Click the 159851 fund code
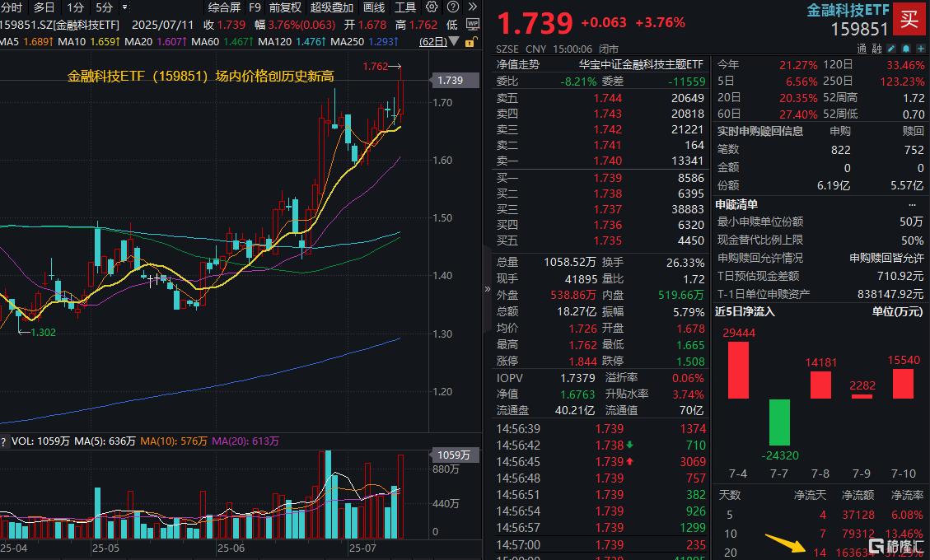This screenshot has width=930, height=560. pos(859,29)
